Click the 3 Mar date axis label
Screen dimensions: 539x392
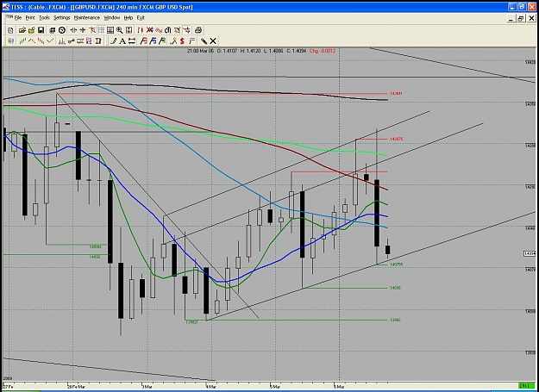coord(147,387)
